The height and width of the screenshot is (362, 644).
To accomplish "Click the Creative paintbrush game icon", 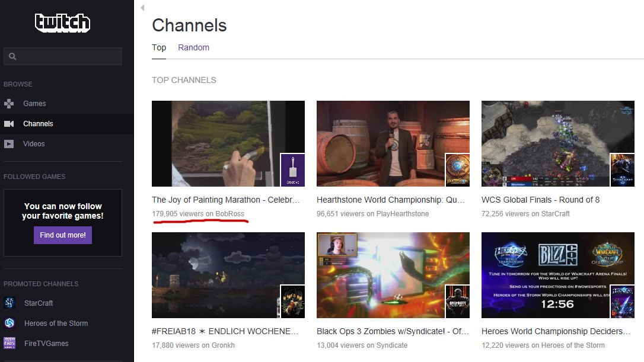I will (293, 170).
